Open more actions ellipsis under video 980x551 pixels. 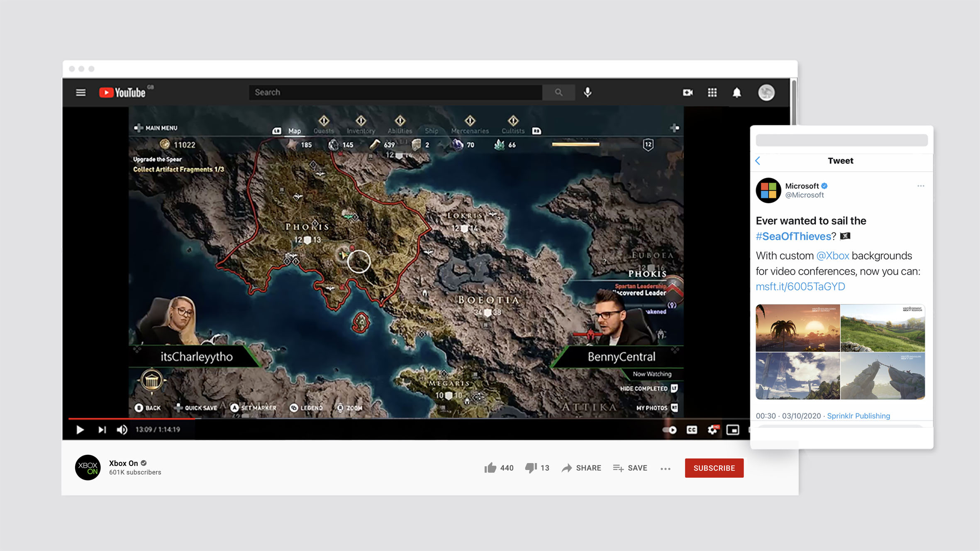click(665, 468)
